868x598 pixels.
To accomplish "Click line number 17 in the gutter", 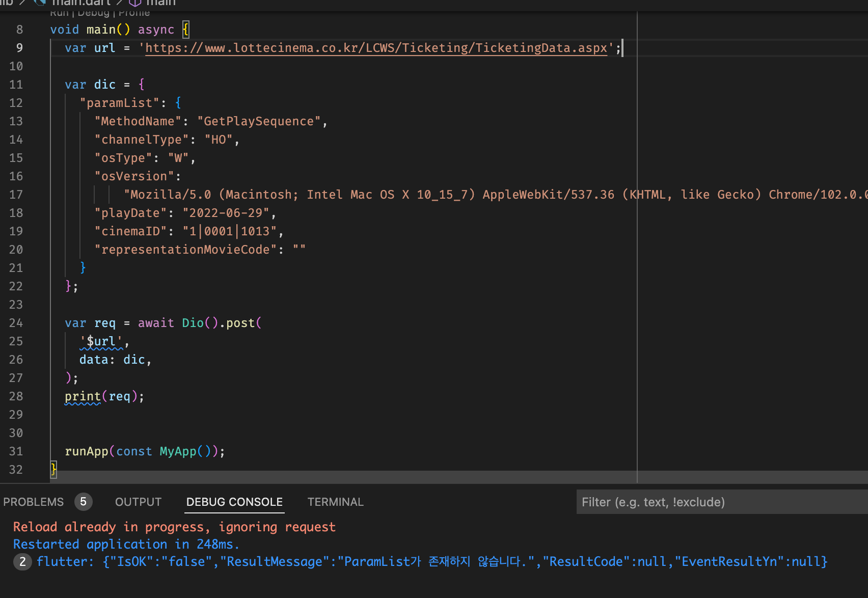I will coord(16,195).
